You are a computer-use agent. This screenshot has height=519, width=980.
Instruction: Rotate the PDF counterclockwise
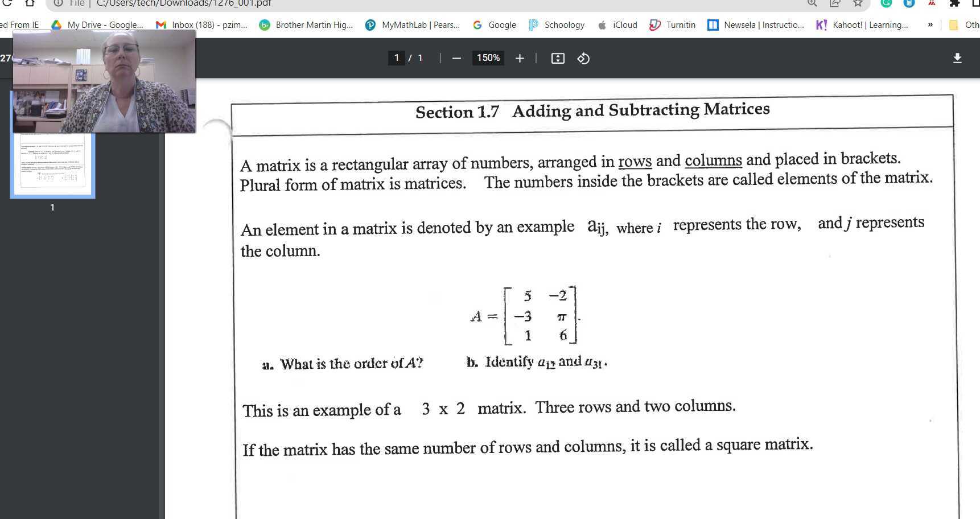(583, 57)
